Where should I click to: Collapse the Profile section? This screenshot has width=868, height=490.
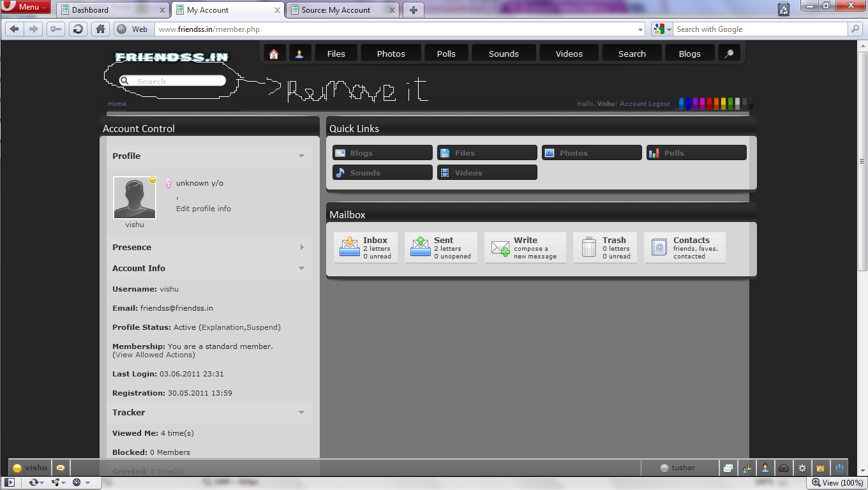click(x=302, y=156)
